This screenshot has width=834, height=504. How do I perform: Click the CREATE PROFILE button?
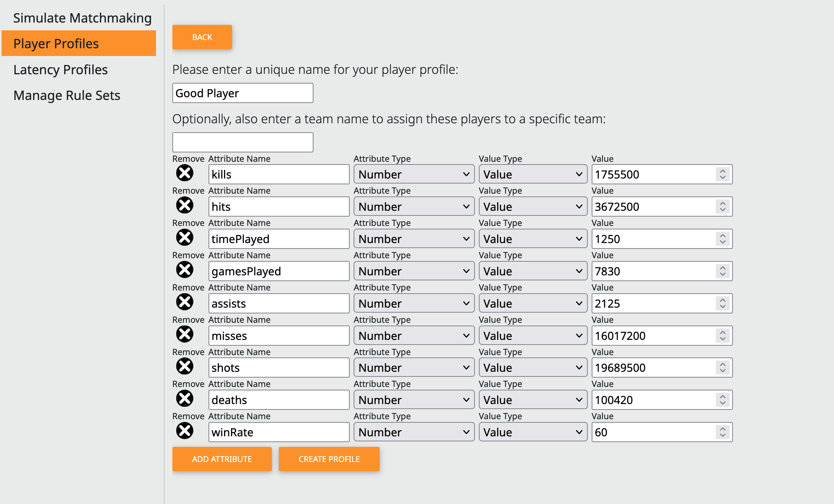[x=329, y=459]
